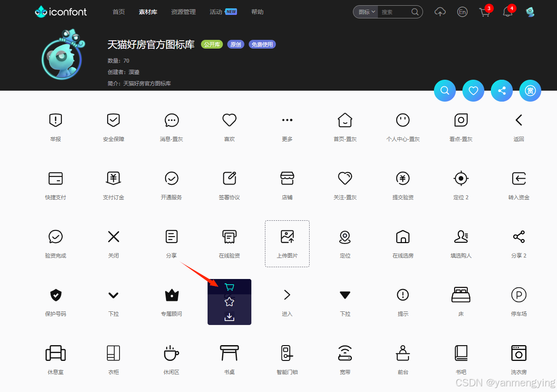
Task: Favorite hovered icon with star button
Action: click(229, 302)
